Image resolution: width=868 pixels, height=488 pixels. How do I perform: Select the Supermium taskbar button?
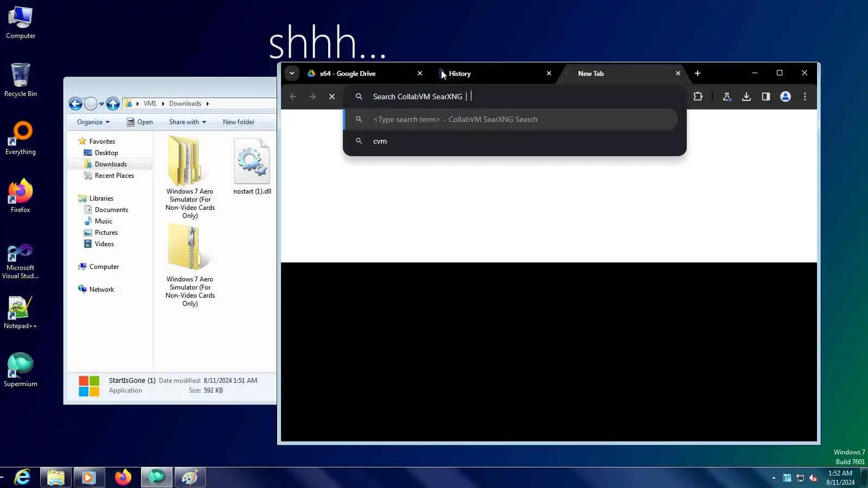157,477
